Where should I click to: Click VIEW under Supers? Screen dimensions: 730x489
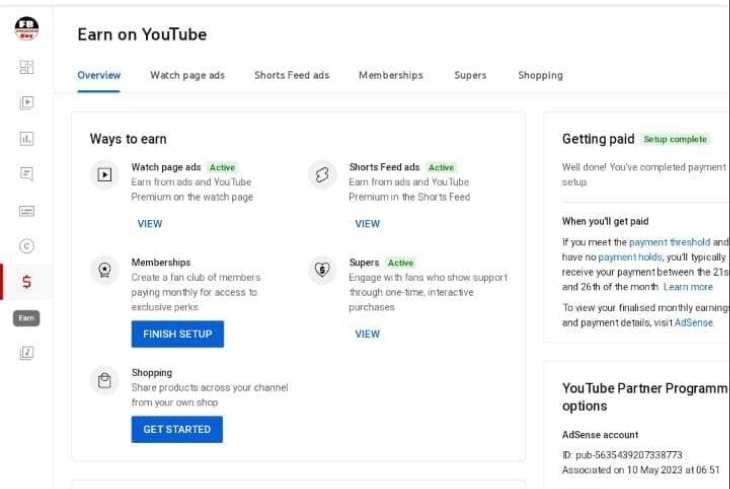click(x=367, y=334)
